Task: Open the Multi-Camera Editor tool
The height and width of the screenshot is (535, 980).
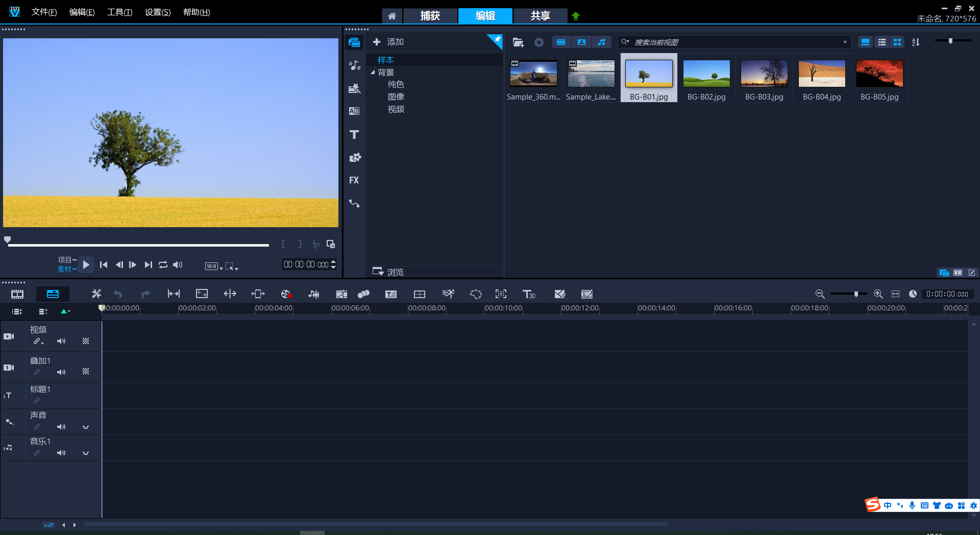Action: (420, 294)
